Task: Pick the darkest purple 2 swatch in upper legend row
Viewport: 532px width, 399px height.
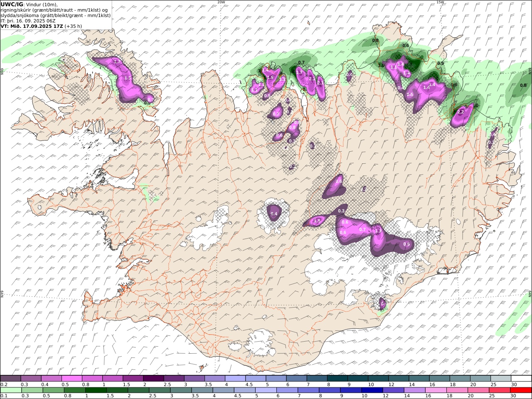Action: pyautogui.click(x=153, y=379)
